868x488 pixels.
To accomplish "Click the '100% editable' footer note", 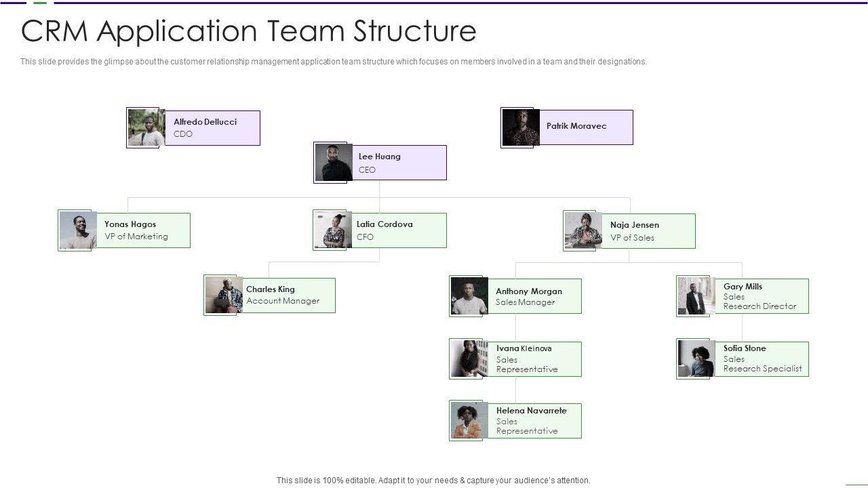I will click(433, 481).
